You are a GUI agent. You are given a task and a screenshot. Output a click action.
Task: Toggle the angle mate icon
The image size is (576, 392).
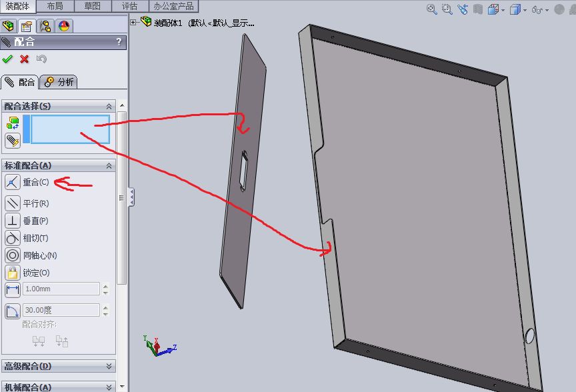pyautogui.click(x=13, y=311)
